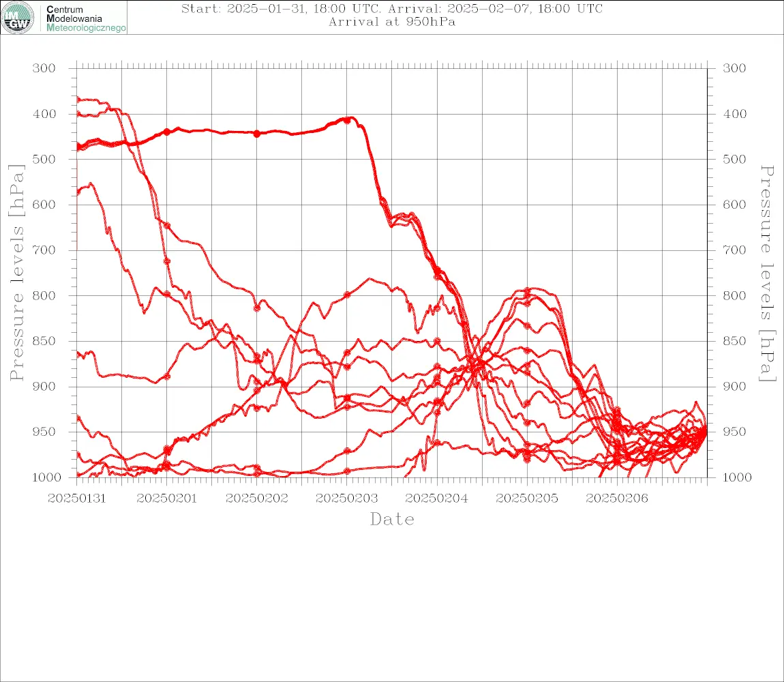The image size is (784, 682).
Task: Click date label 20250202 on x-axis
Action: coord(257,499)
